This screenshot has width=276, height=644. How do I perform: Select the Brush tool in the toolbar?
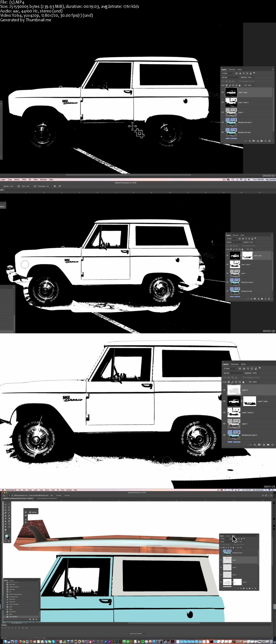tap(9, 513)
